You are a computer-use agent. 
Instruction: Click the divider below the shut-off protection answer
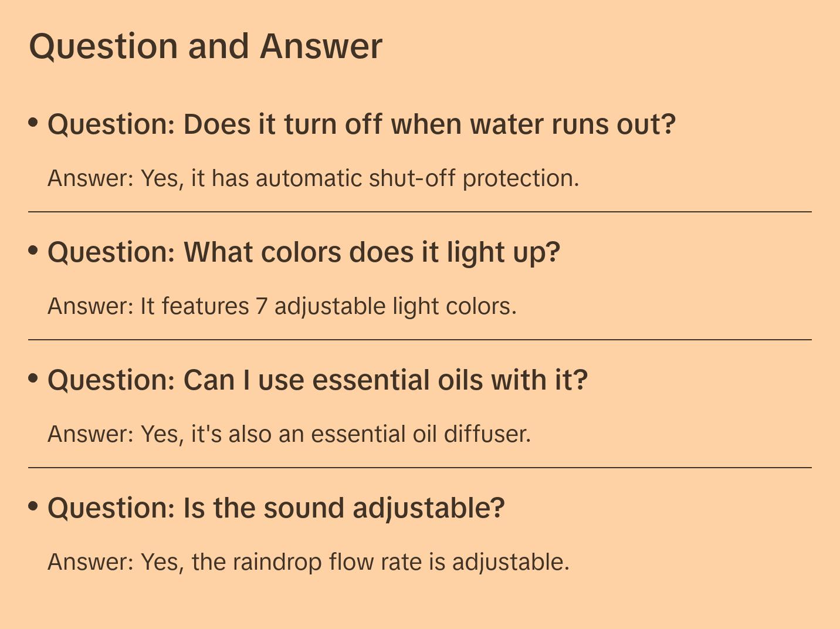420,212
